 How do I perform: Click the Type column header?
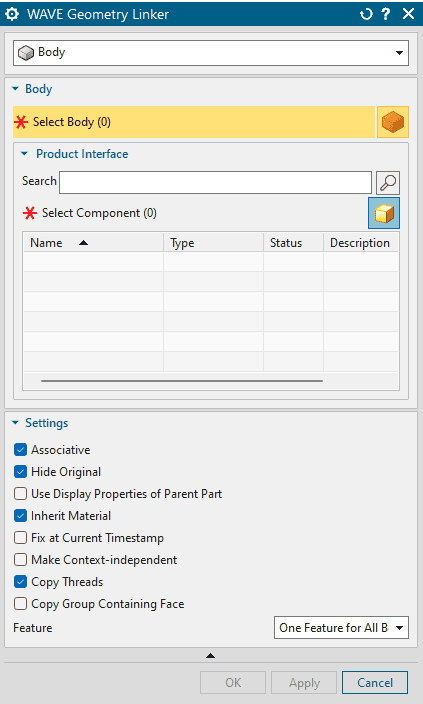[213, 243]
